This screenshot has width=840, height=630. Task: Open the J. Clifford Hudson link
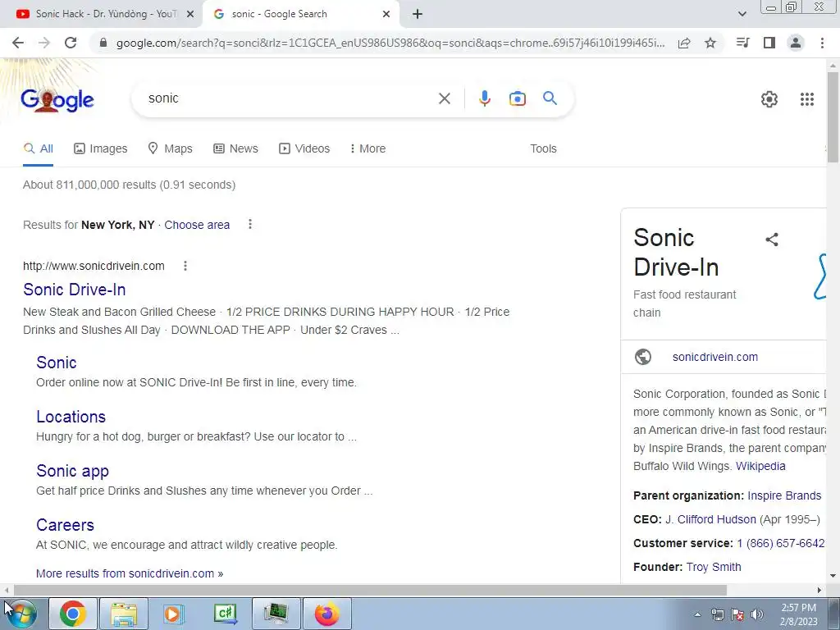710,519
